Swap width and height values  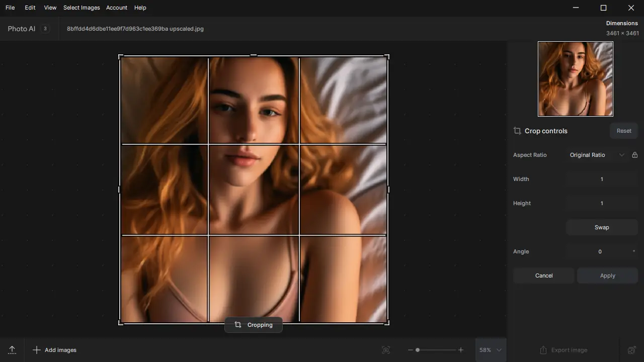point(602,227)
